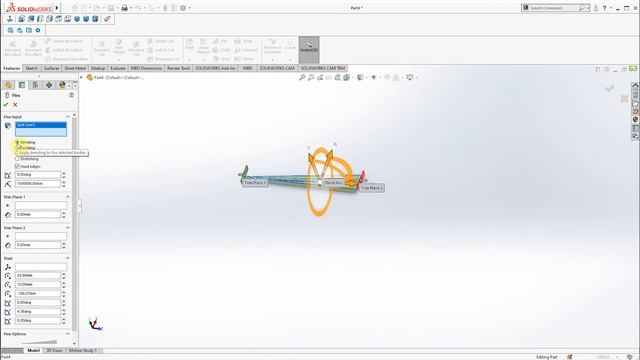Click Trim Plane 2 label in viewport
The image size is (640, 360).
pyautogui.click(x=372, y=188)
